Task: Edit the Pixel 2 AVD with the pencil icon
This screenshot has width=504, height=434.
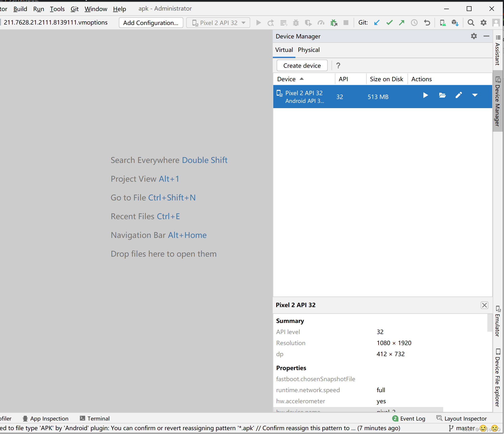Action: (x=459, y=95)
